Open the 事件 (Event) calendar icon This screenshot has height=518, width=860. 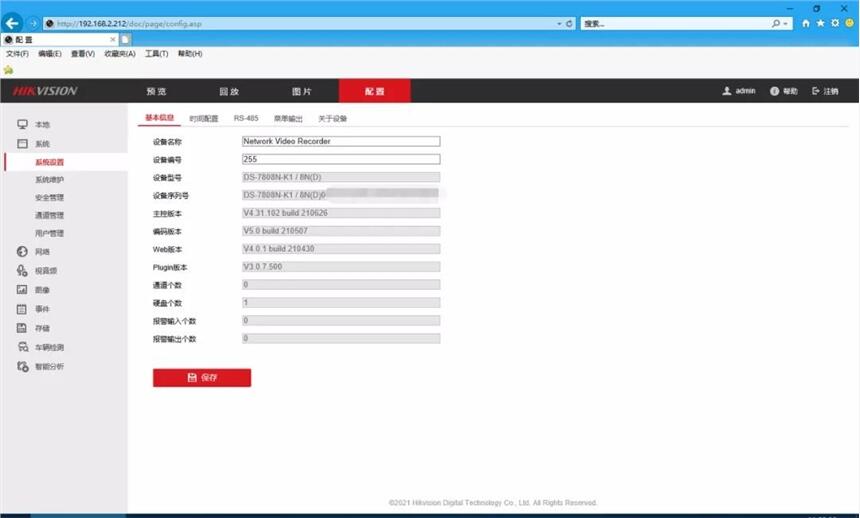[22, 309]
